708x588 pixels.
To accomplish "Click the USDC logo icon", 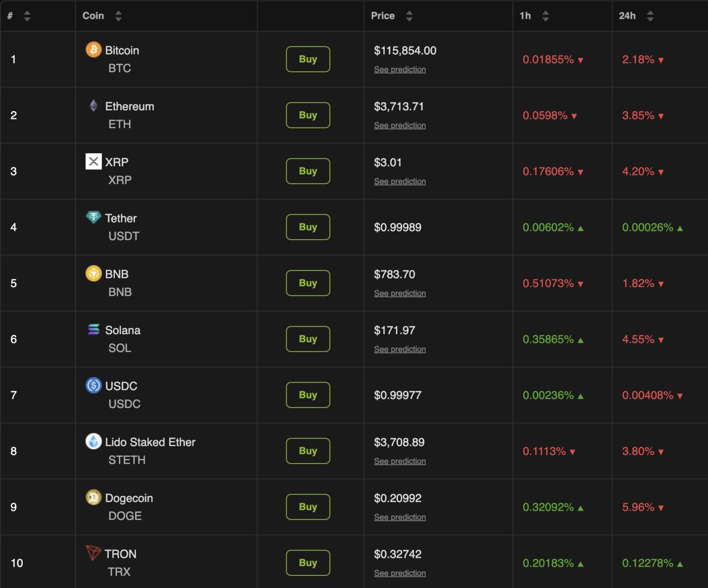I will 94,385.
